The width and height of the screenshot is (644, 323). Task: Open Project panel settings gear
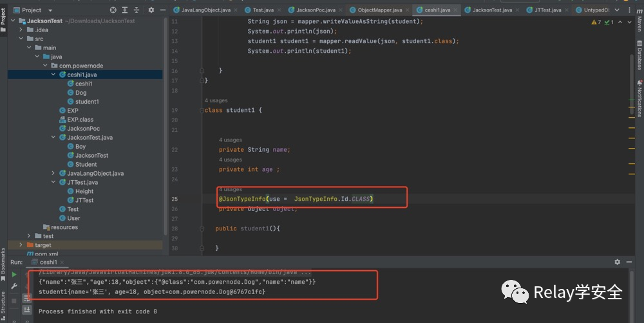tap(151, 10)
